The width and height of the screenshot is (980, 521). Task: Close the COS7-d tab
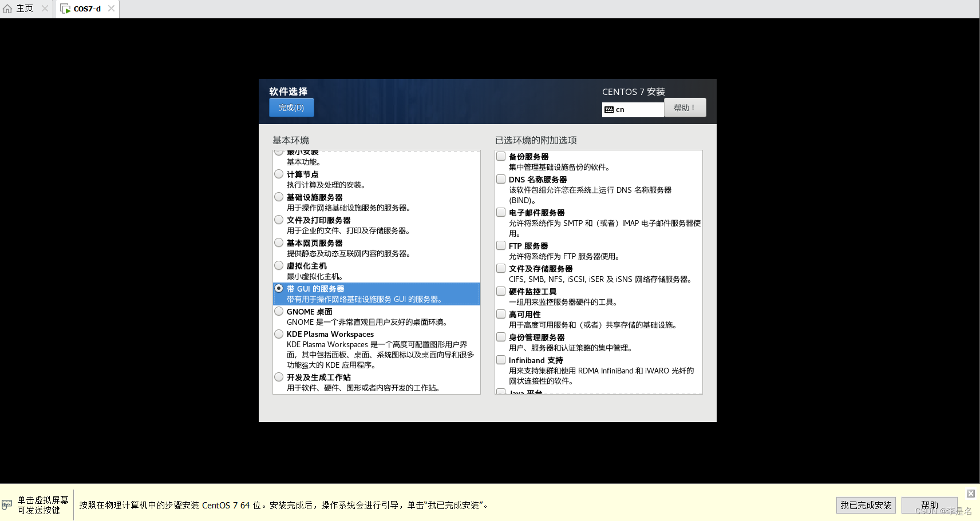pyautogui.click(x=111, y=9)
